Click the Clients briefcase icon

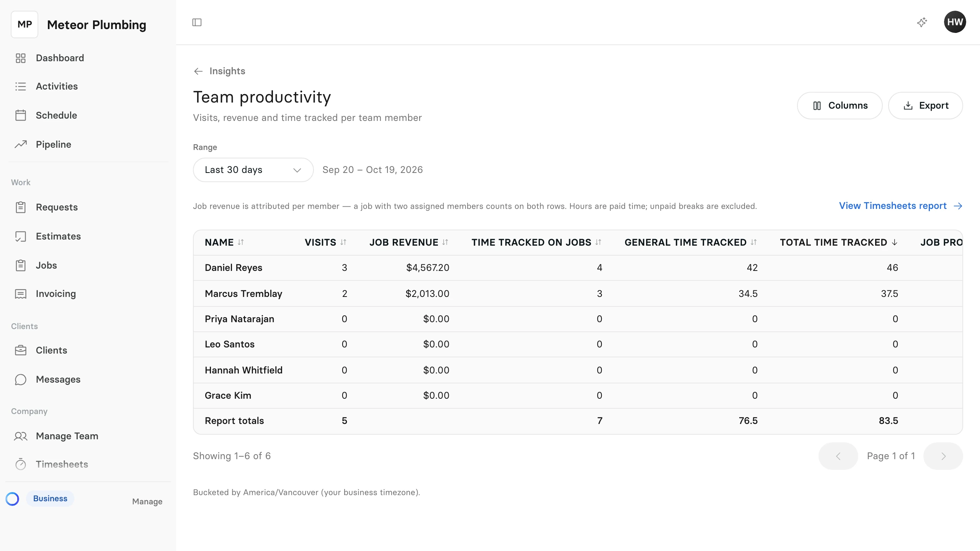coord(21,350)
